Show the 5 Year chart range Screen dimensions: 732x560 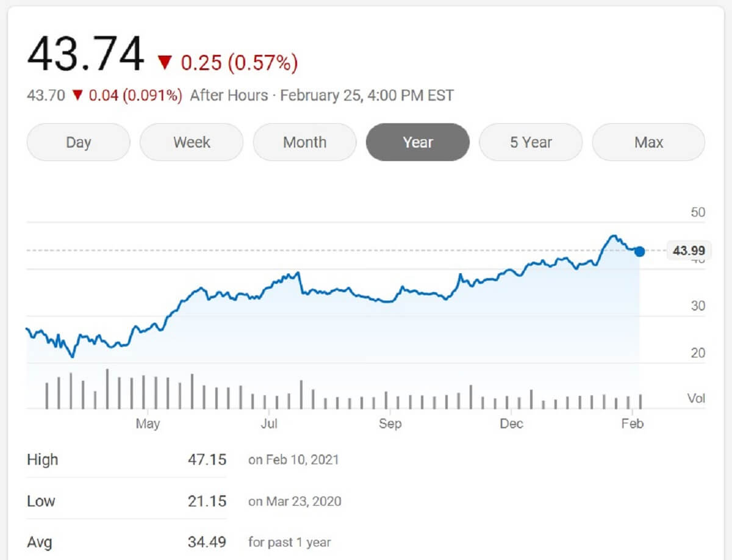531,142
